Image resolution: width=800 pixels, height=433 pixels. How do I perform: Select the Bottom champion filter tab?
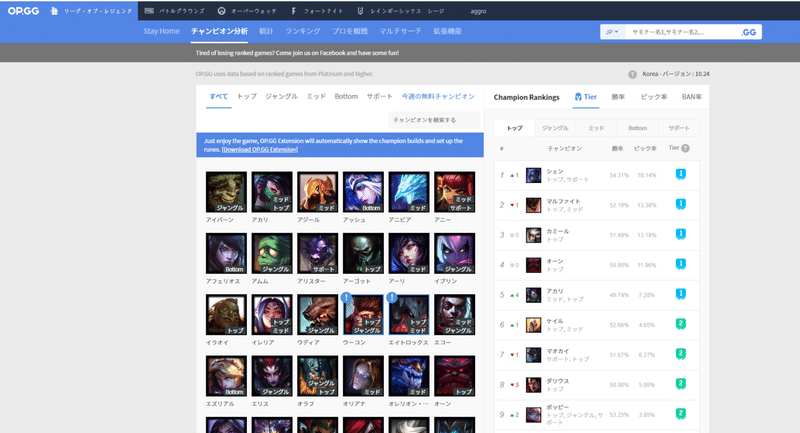(346, 96)
